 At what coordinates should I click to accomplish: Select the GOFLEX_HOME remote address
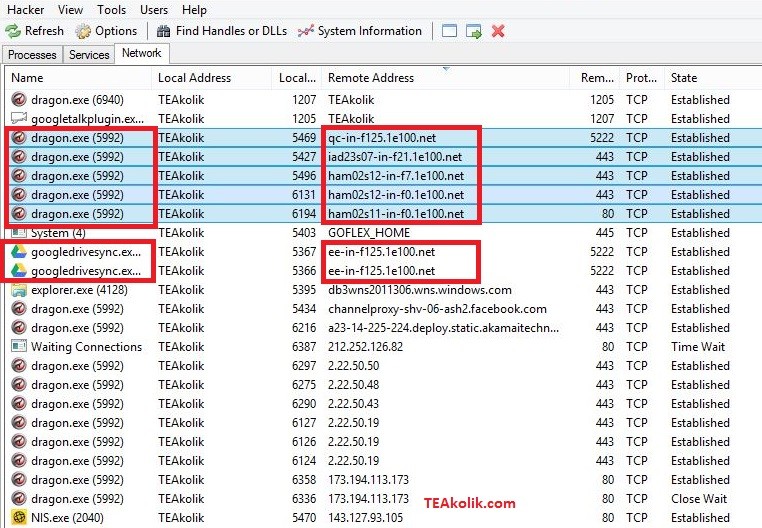tap(369, 232)
